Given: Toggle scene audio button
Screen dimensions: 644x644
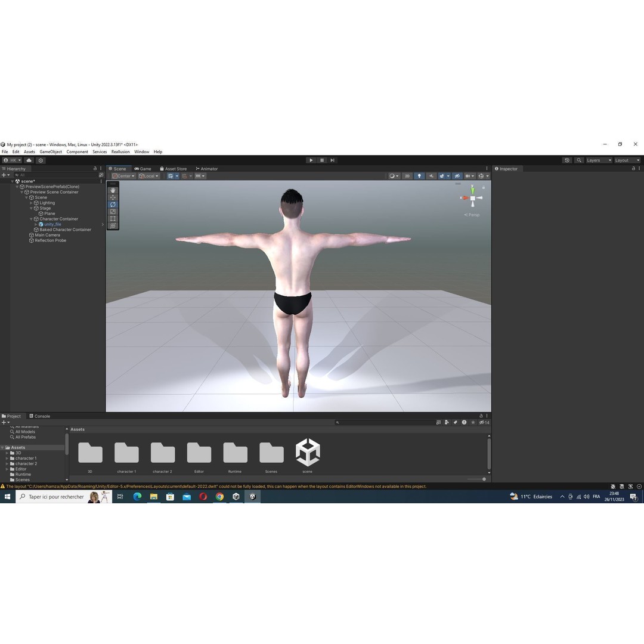Looking at the screenshot, I should click(431, 176).
